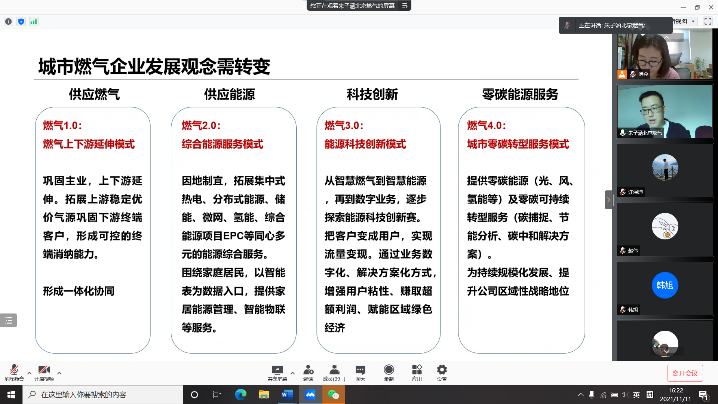The width and height of the screenshot is (718, 404).
Task: Check the network signal status icon
Action: (33, 20)
